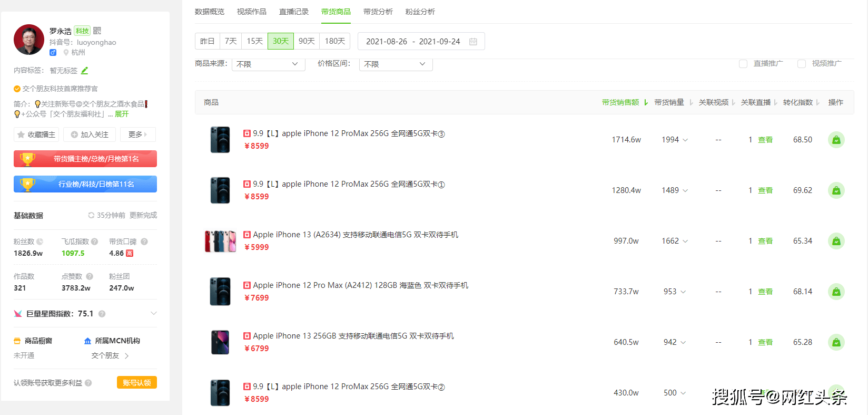Switch to the 带货商品 tab

[x=336, y=12]
